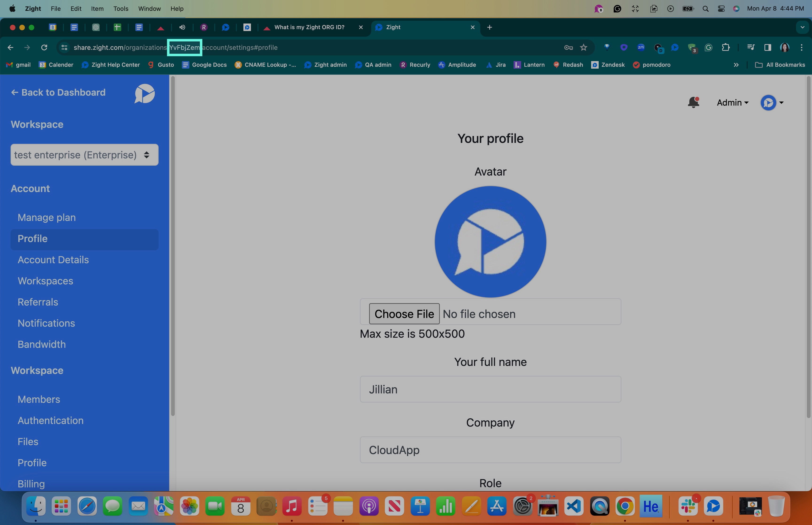The image size is (812, 525).
Task: Open Recurly bookmark
Action: click(x=415, y=65)
